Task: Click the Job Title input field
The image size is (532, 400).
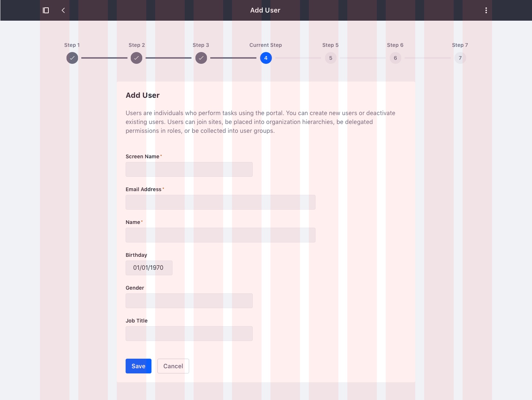Action: (x=189, y=334)
